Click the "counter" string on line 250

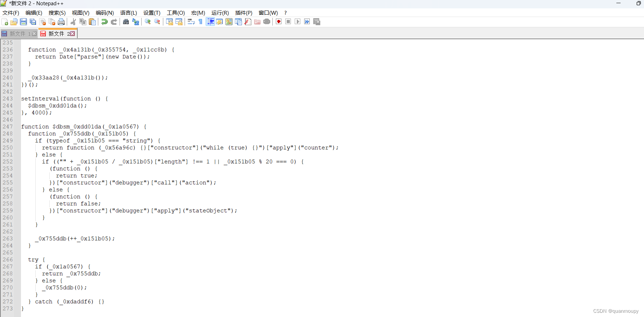pyautogui.click(x=316, y=148)
